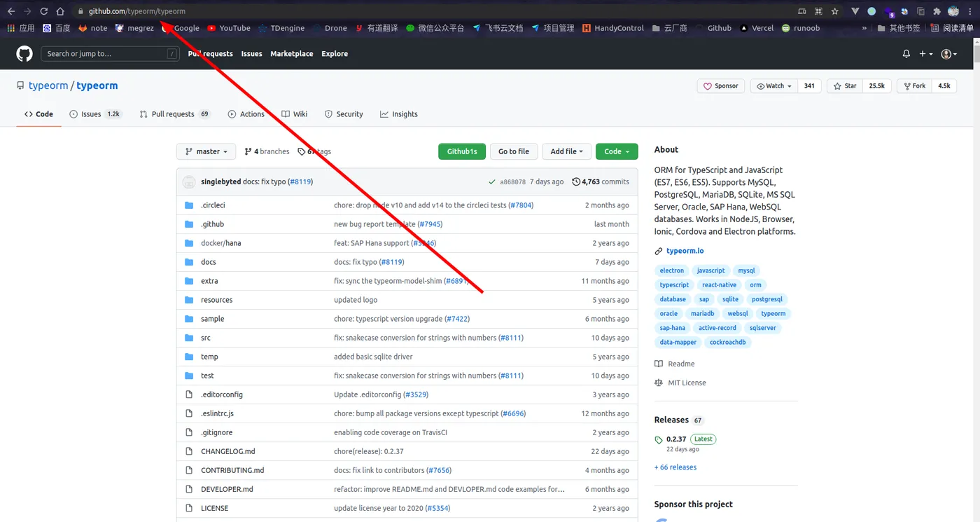980x522 pixels.
Task: Open the browser extensions puzzle icon
Action: click(x=937, y=11)
